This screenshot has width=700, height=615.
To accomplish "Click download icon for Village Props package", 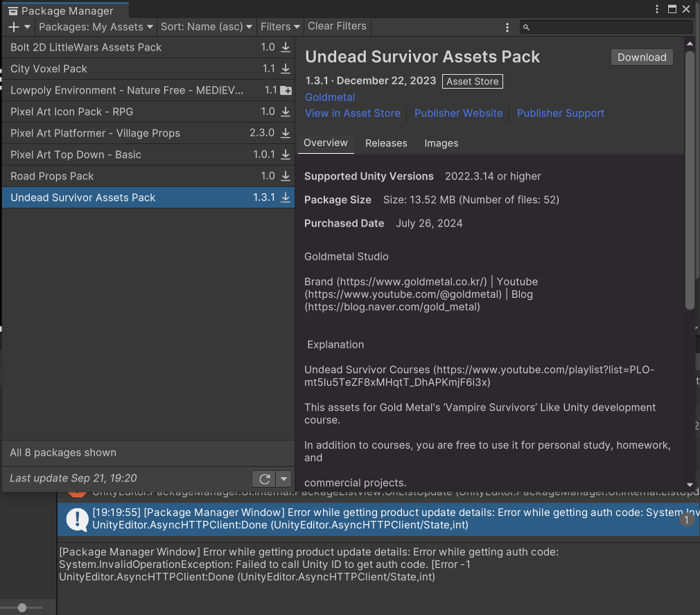I will pos(286,133).
